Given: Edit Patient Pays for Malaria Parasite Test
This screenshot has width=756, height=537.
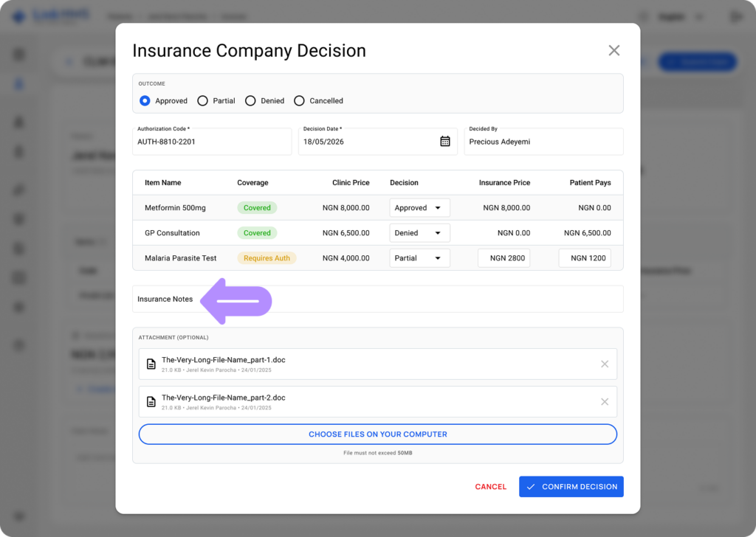Looking at the screenshot, I should coord(585,257).
